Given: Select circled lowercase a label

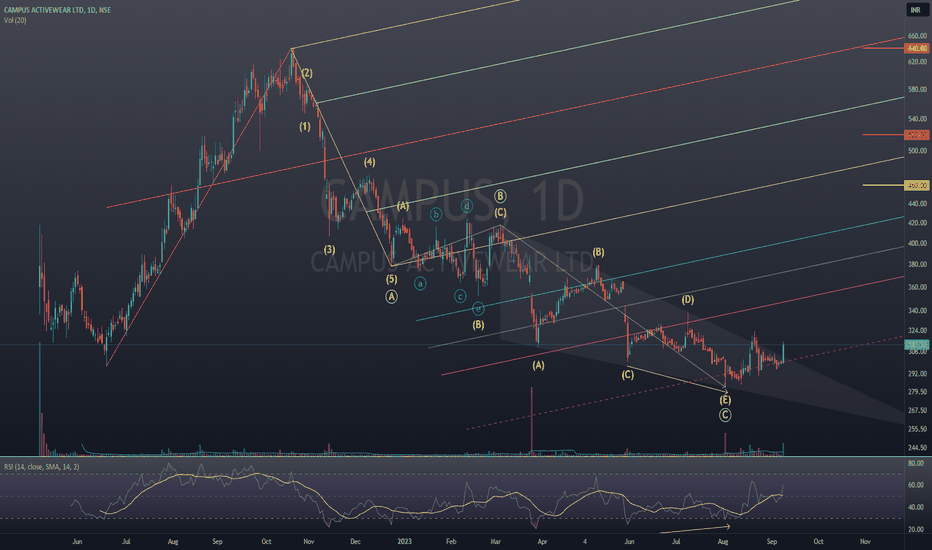Looking at the screenshot, I should pyautogui.click(x=420, y=284).
